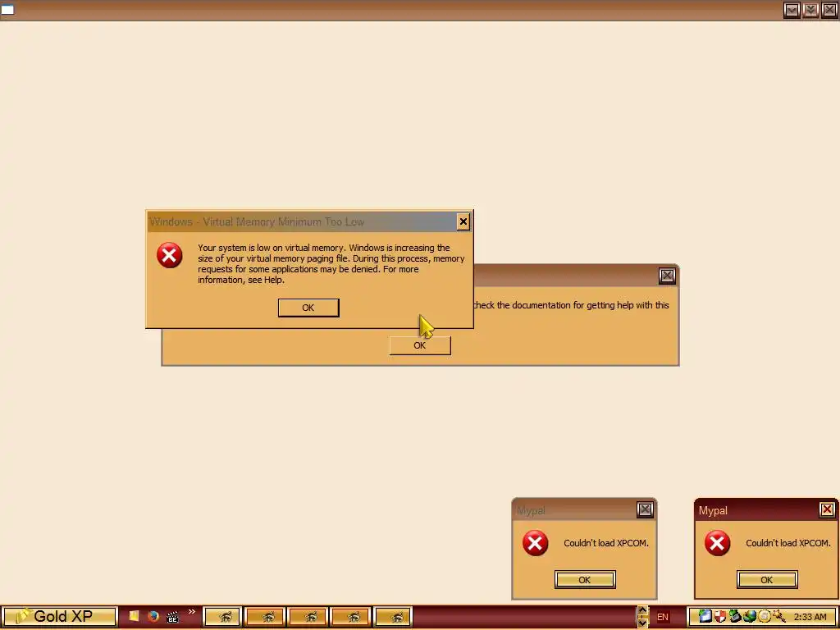840x630 pixels.
Task: Click the taskbar rows up arrow
Action: pos(642,611)
